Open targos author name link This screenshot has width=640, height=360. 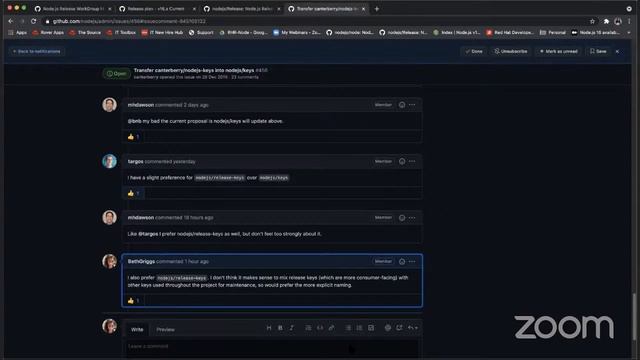[136, 162]
